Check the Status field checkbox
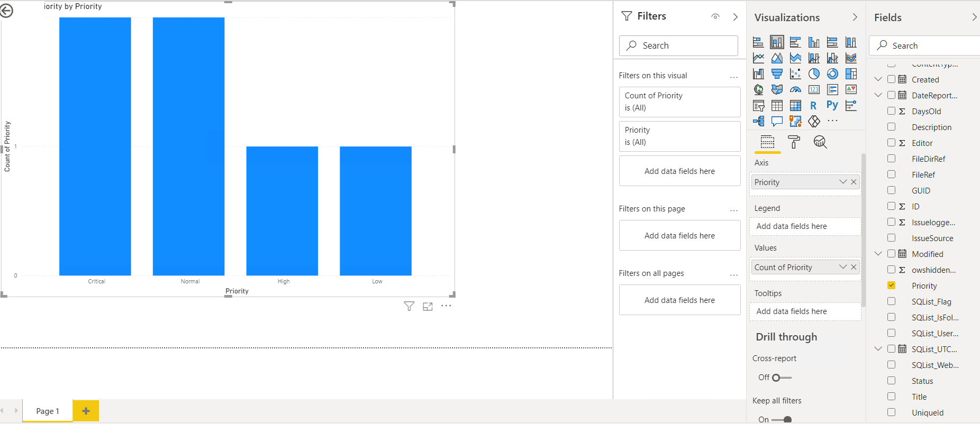Image resolution: width=980 pixels, height=424 pixels. pyautogui.click(x=892, y=381)
